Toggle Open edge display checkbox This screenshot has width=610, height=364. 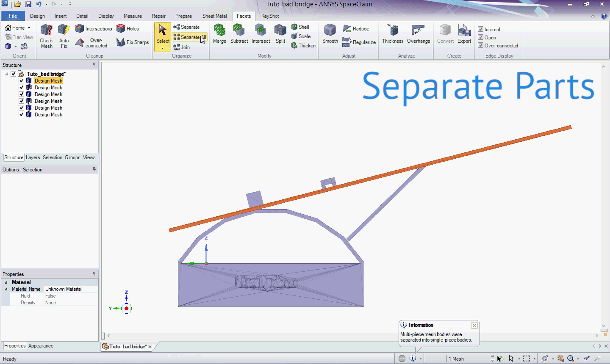coord(481,37)
